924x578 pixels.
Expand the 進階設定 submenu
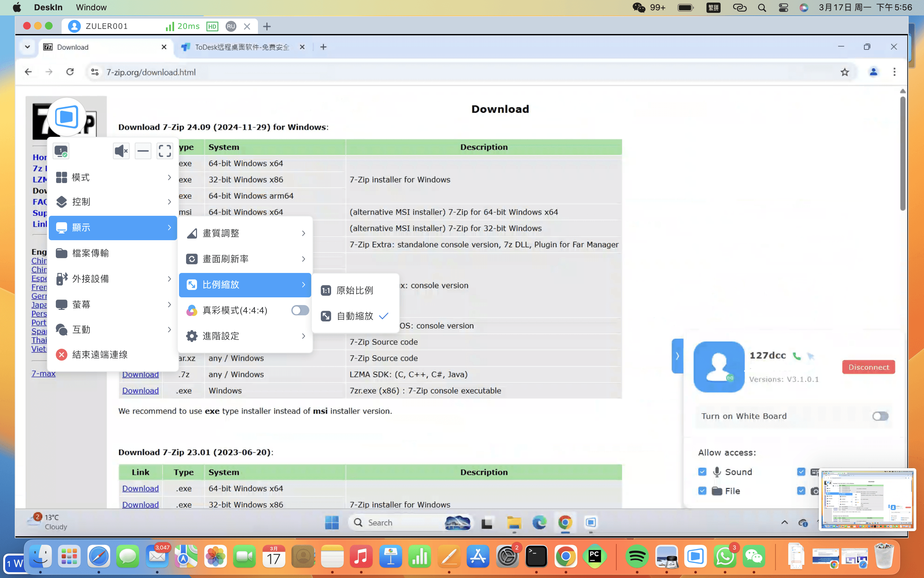[245, 336]
